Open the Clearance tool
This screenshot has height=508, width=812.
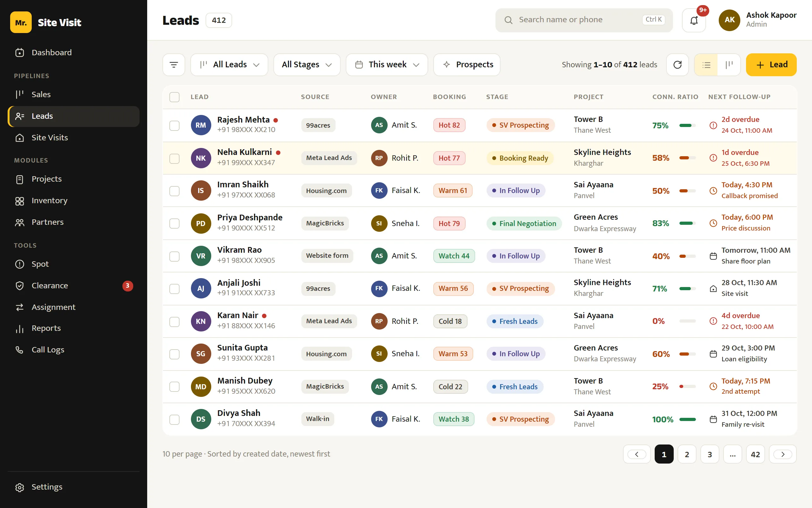pos(74,285)
